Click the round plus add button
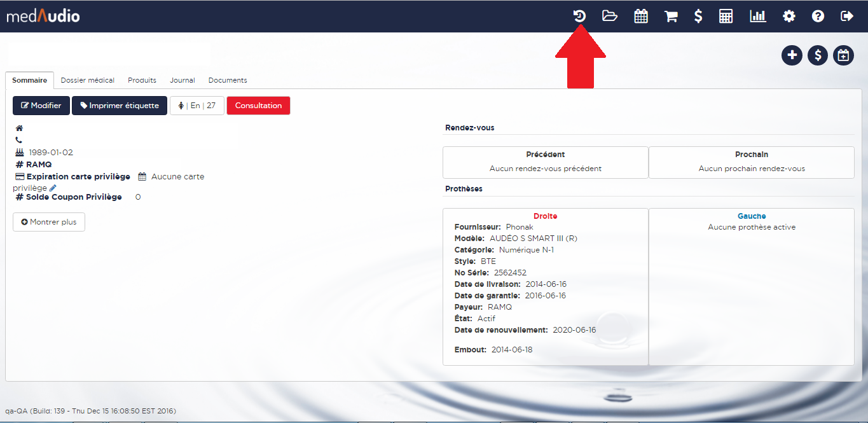 click(x=792, y=56)
